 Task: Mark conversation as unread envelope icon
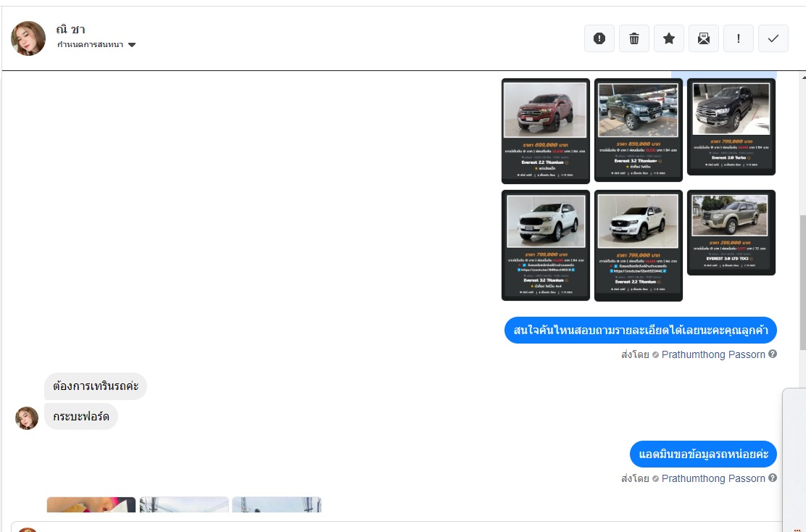(704, 38)
